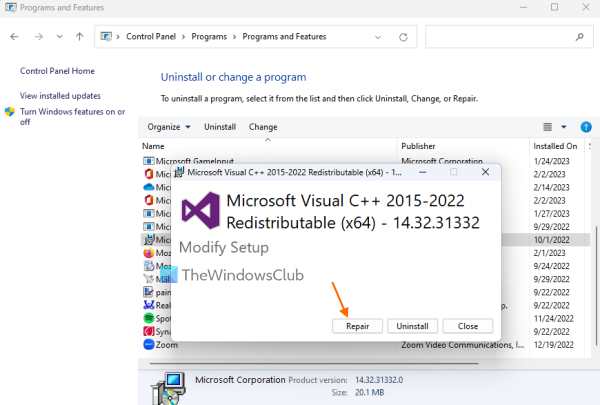Open View installed updates link
The width and height of the screenshot is (600, 405).
(x=60, y=96)
